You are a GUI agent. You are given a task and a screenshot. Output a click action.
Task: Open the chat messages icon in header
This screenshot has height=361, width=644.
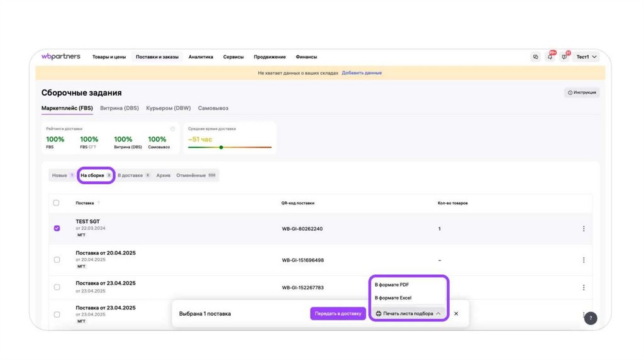(x=536, y=57)
